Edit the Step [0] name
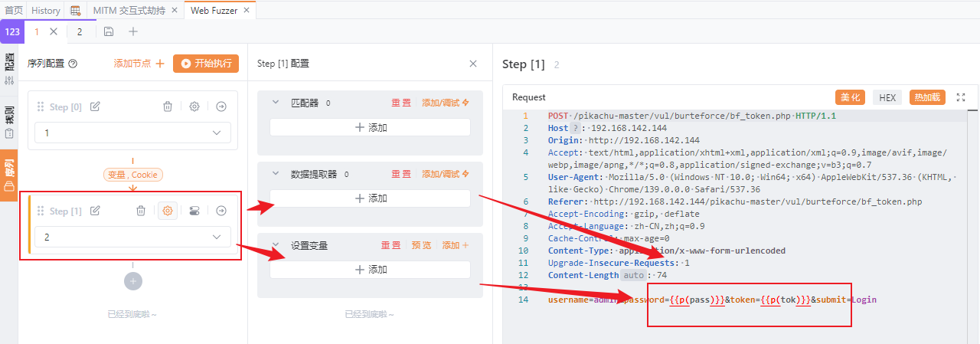Screen dimensions: 980x344 click(x=95, y=106)
